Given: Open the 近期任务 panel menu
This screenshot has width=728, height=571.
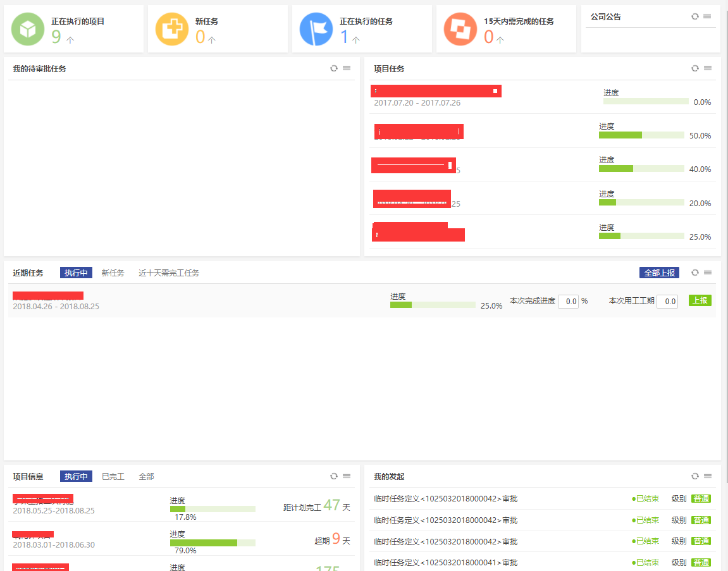Looking at the screenshot, I should tap(708, 273).
